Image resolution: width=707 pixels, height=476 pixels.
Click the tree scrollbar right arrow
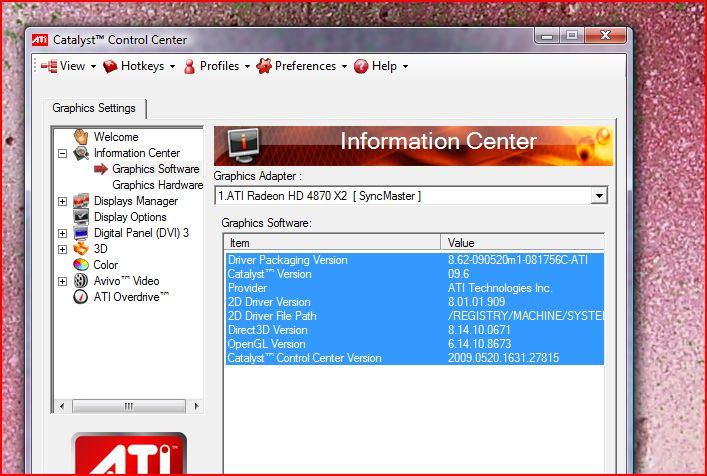coord(196,406)
